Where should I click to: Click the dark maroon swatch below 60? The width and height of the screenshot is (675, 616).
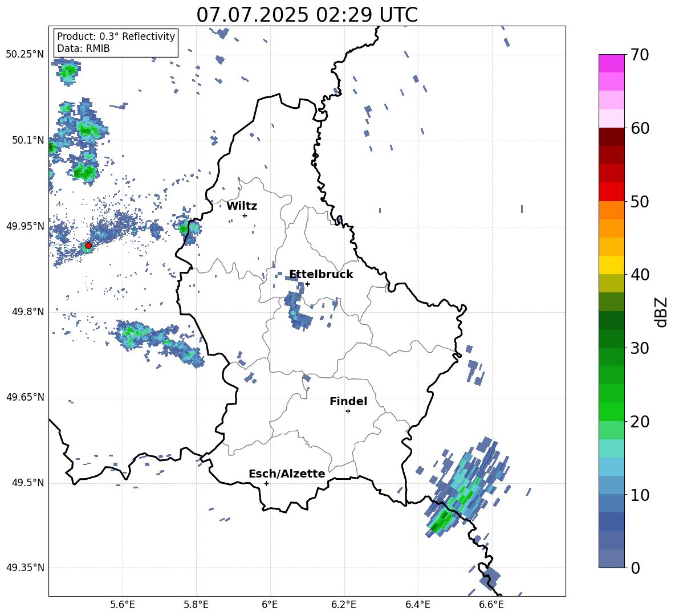click(611, 137)
